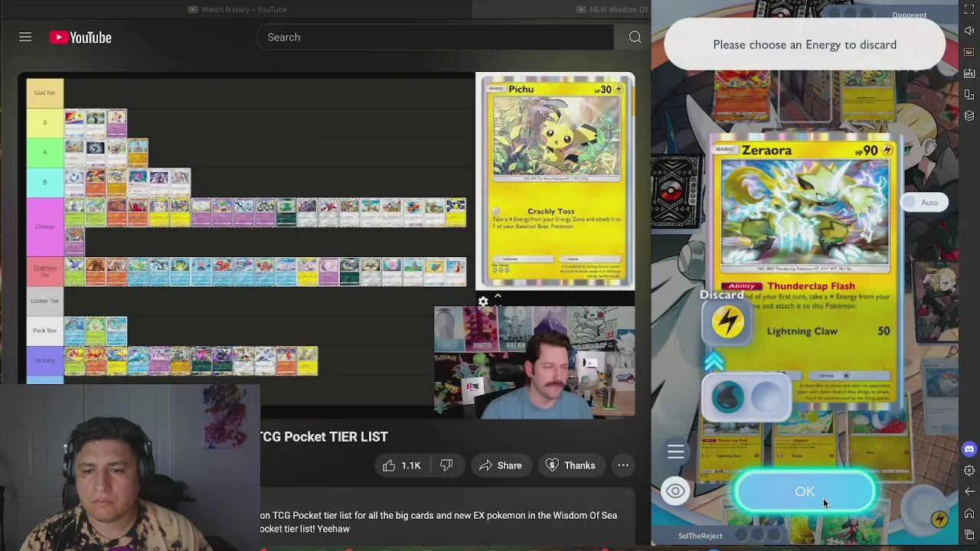This screenshot has width=980, height=551.
Task: Click the Lightning energy zone icon
Action: pos(939,520)
